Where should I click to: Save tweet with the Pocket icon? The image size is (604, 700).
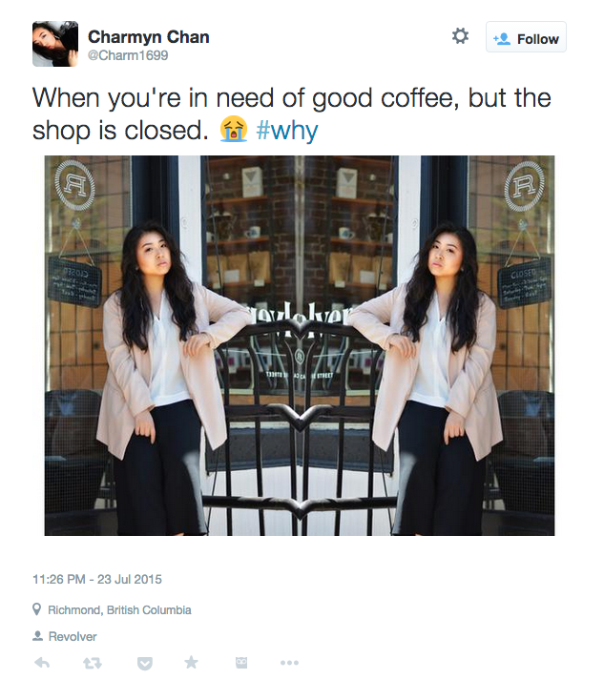(145, 664)
